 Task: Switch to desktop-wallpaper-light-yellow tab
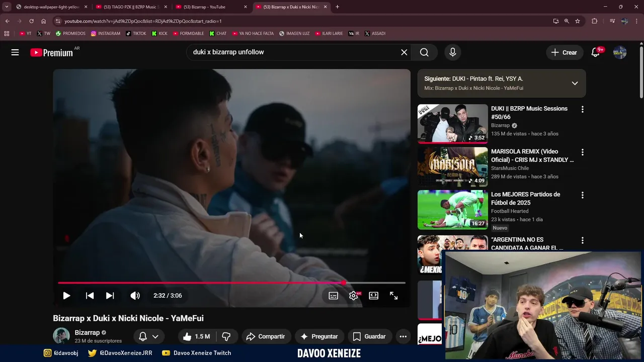[x=51, y=7]
